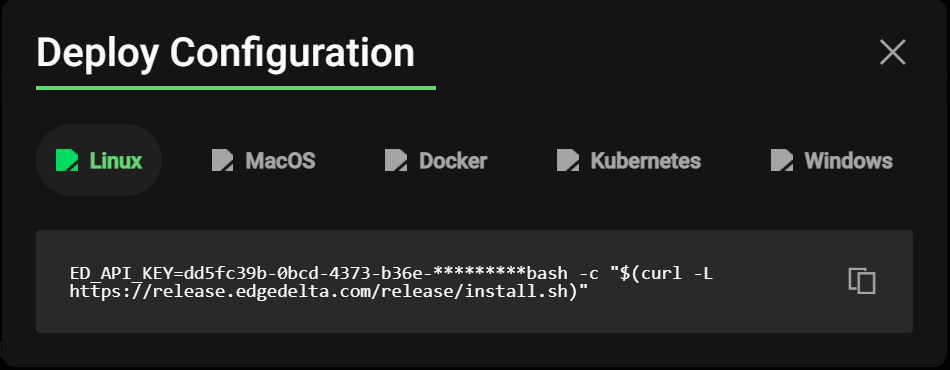Click the Windows tab file icon

point(782,160)
